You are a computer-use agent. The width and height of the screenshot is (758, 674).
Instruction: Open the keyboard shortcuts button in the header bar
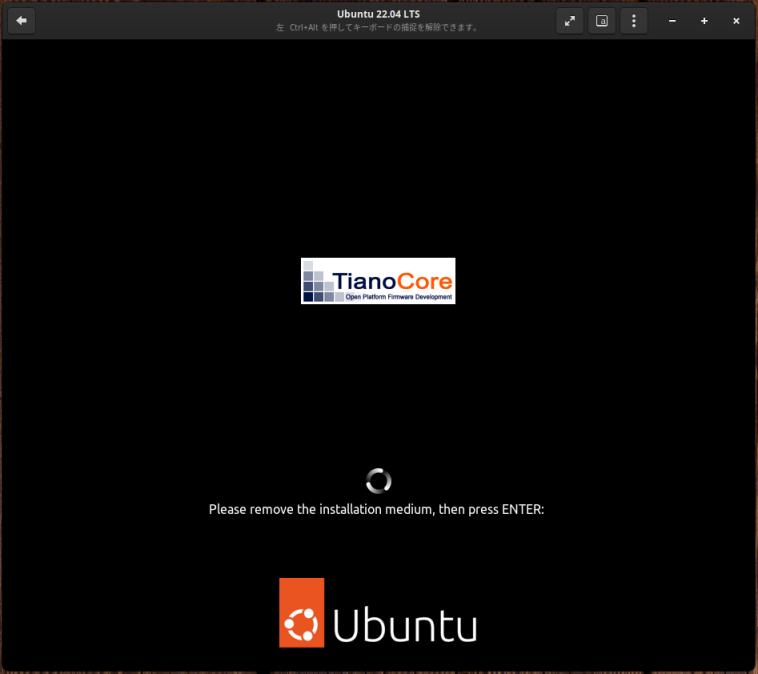602,21
